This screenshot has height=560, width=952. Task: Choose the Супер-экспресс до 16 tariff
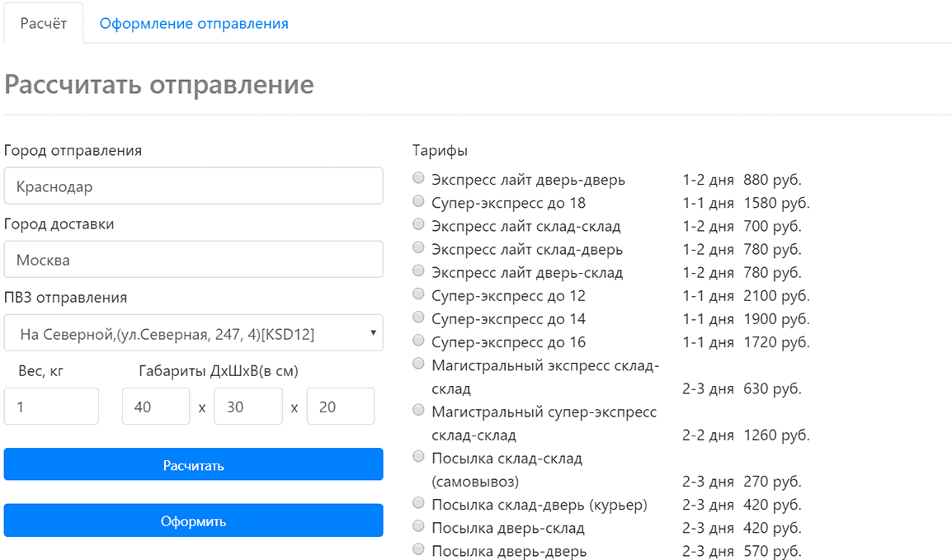[x=419, y=340]
